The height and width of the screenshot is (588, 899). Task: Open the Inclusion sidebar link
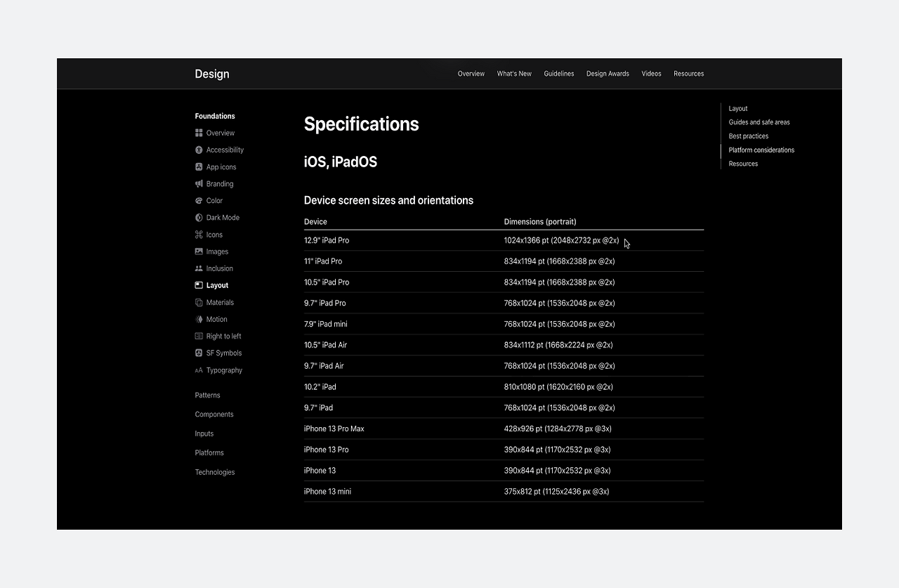[220, 268]
